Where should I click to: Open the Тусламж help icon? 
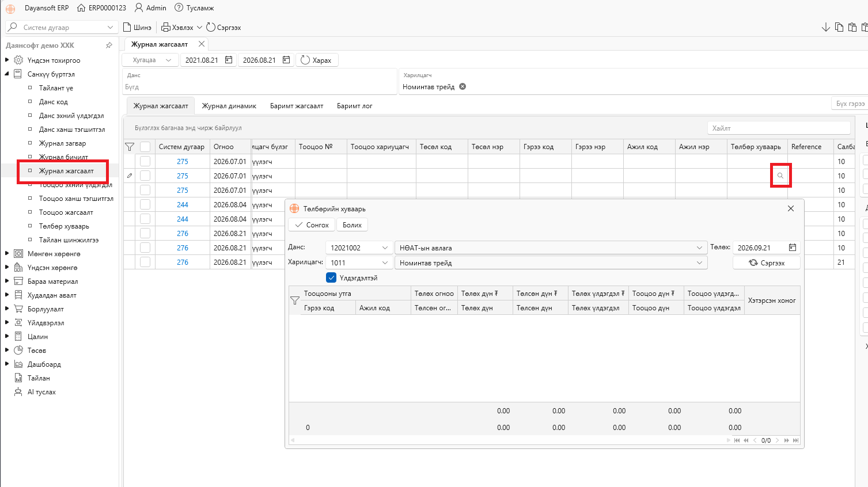tap(179, 8)
